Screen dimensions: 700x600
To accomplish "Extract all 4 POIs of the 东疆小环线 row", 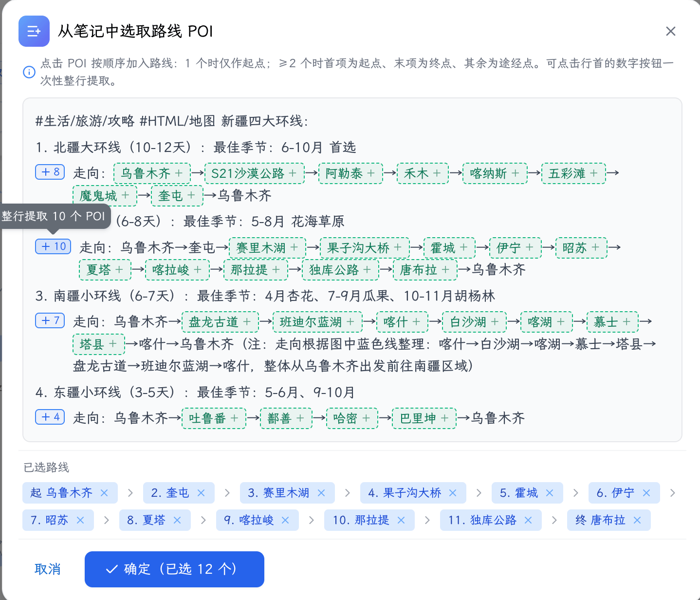I will tap(50, 417).
